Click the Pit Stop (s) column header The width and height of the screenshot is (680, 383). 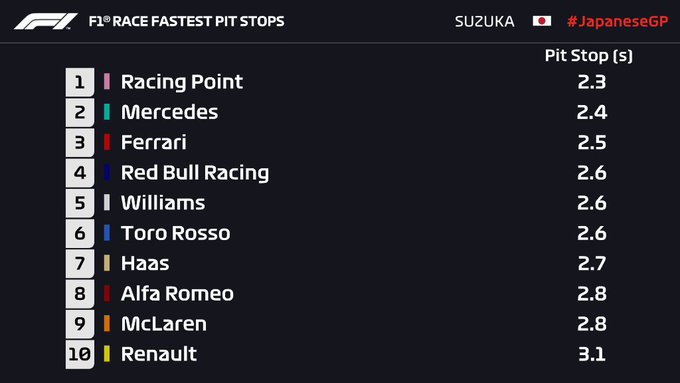coord(588,56)
